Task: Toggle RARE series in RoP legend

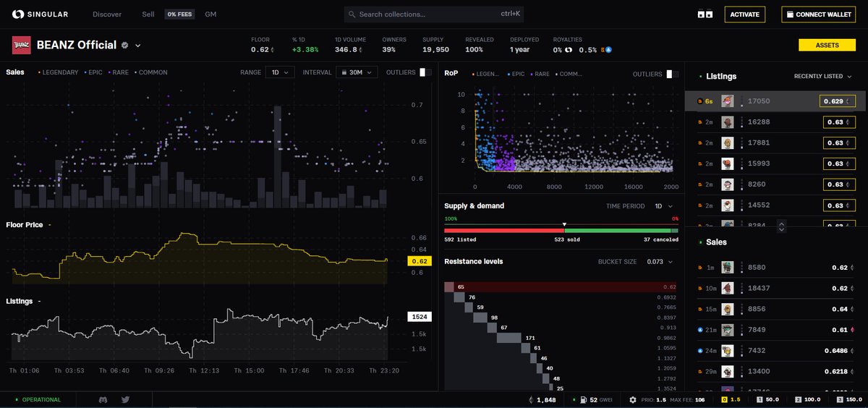Action: click(x=541, y=74)
